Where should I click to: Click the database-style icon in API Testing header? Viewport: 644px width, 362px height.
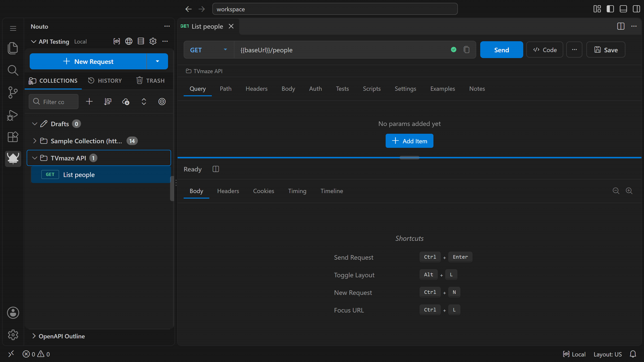pos(141,41)
